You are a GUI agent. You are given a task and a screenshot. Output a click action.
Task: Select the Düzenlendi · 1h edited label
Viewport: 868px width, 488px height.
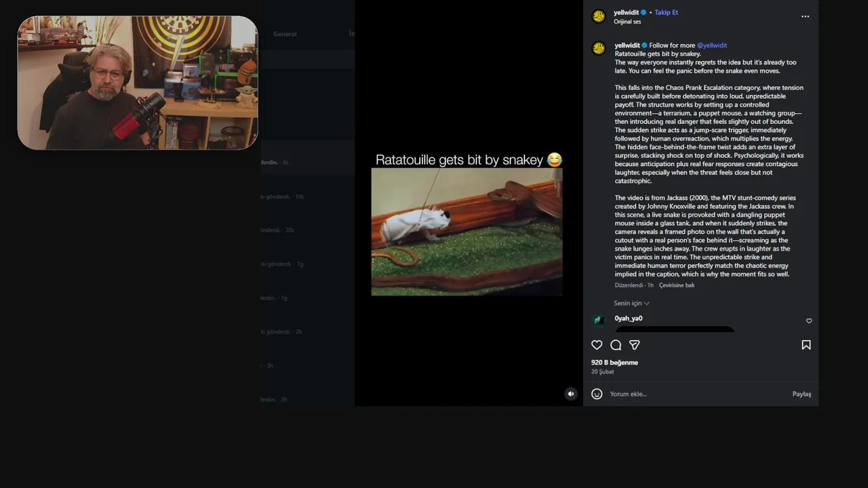[x=634, y=285]
